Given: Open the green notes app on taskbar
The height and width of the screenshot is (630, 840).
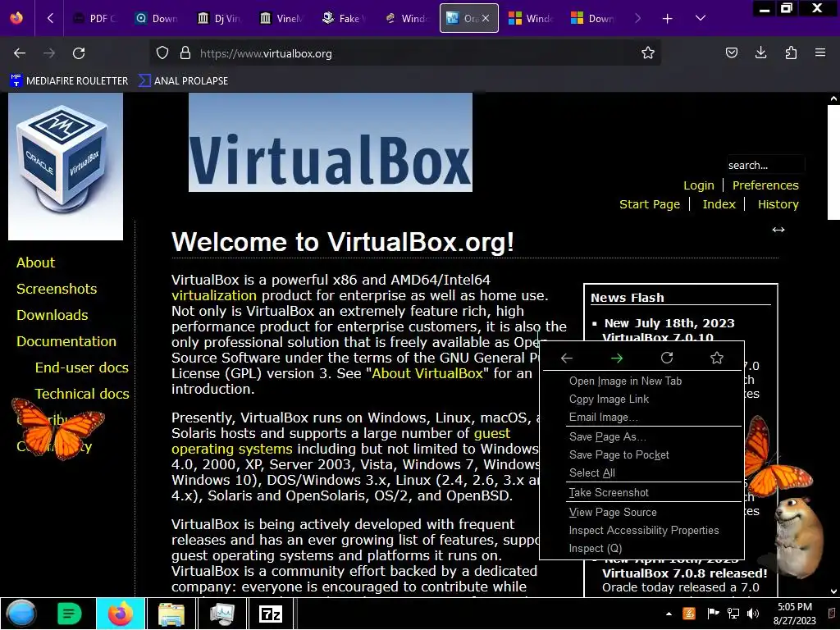Looking at the screenshot, I should tap(69, 614).
